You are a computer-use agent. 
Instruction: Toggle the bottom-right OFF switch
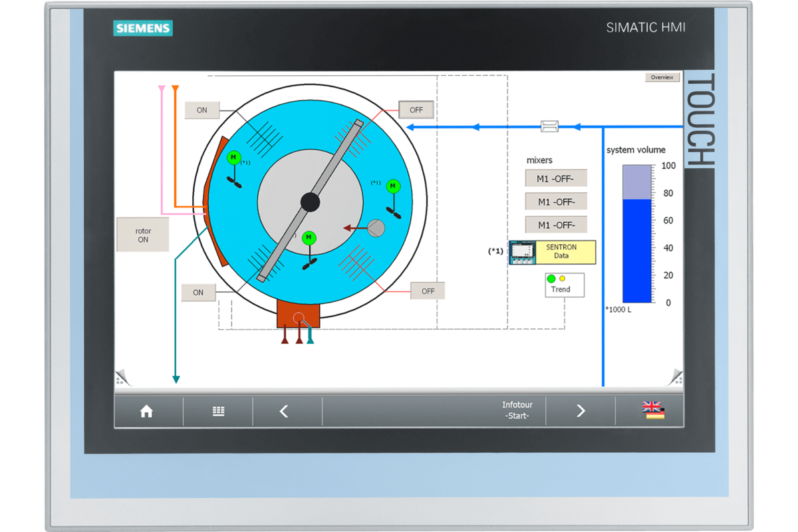(428, 291)
